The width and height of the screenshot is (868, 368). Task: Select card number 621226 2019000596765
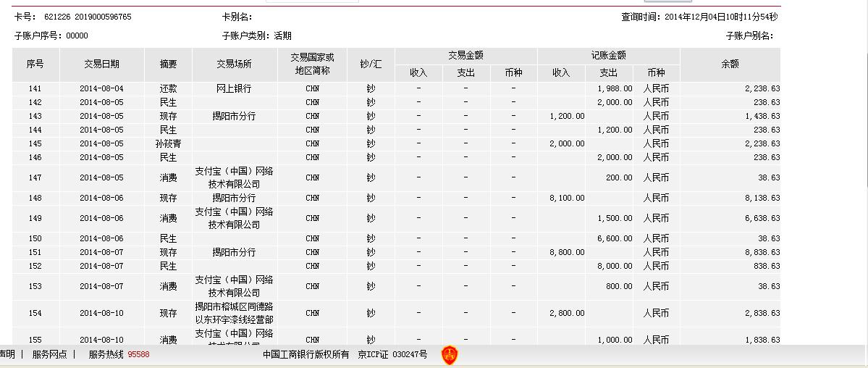click(x=88, y=17)
